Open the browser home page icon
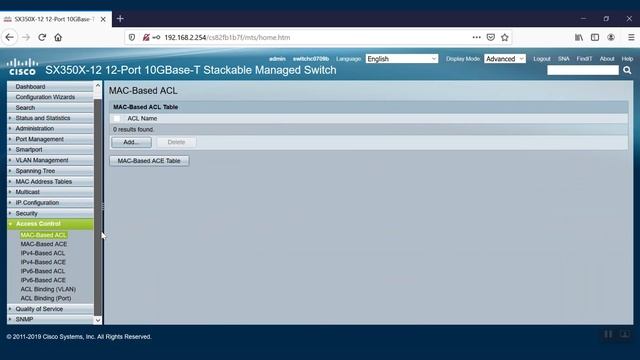The image size is (640, 360). click(58, 37)
